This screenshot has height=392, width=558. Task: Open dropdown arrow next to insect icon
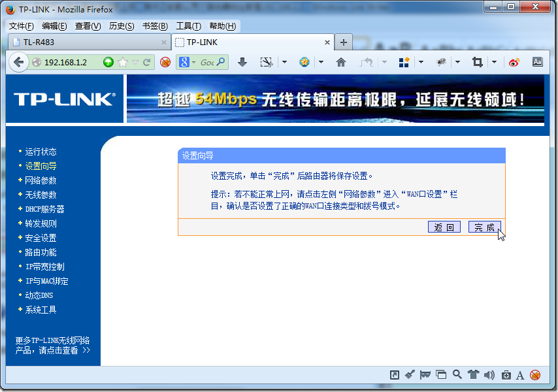tap(457, 62)
